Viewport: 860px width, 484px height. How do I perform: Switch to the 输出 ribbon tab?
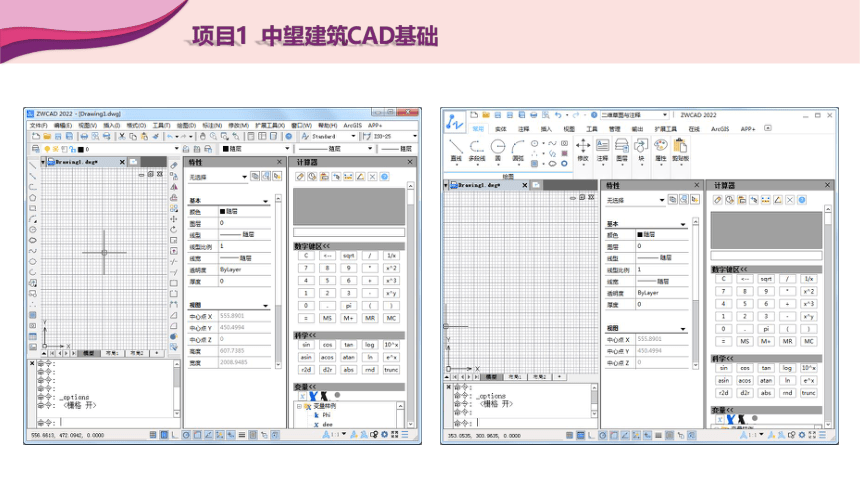click(x=637, y=129)
